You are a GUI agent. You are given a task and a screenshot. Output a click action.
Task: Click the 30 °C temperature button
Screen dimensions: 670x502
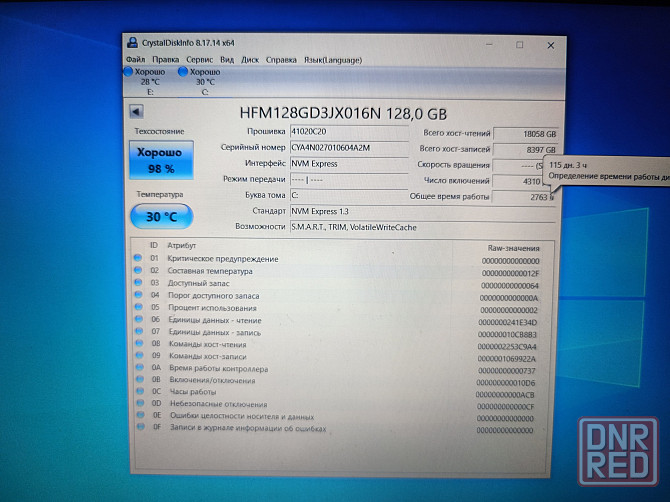coord(162,216)
